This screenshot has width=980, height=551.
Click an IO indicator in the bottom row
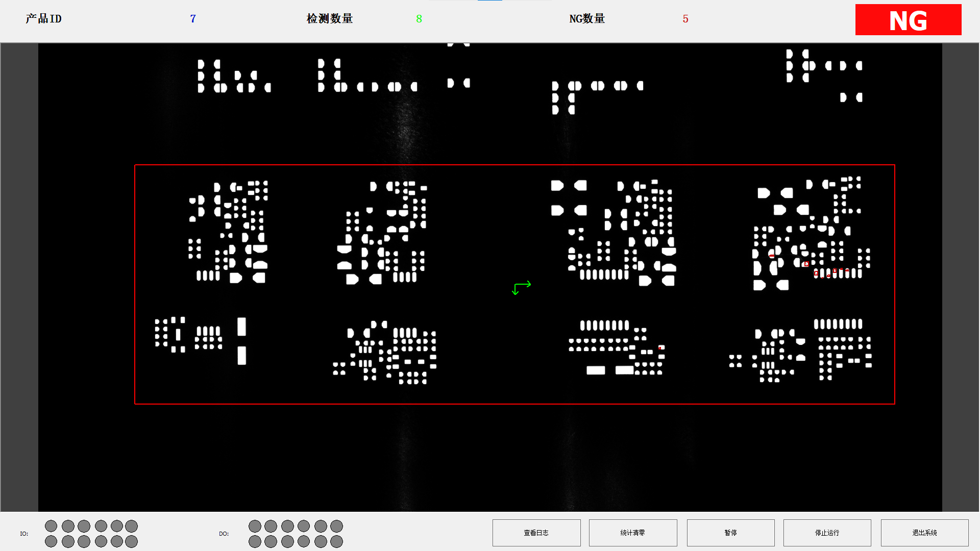pos(83,542)
